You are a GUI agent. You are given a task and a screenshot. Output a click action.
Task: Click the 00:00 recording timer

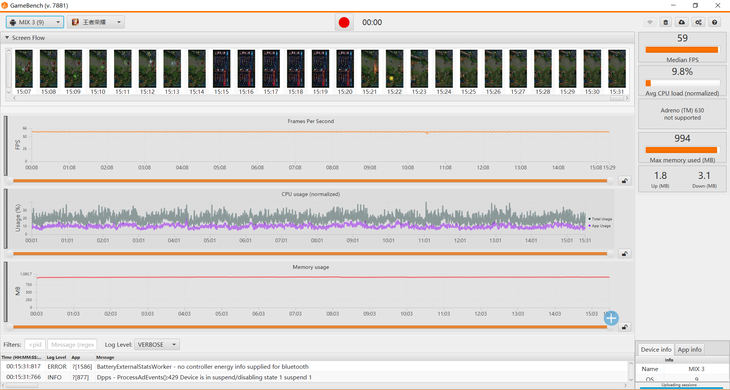click(372, 22)
